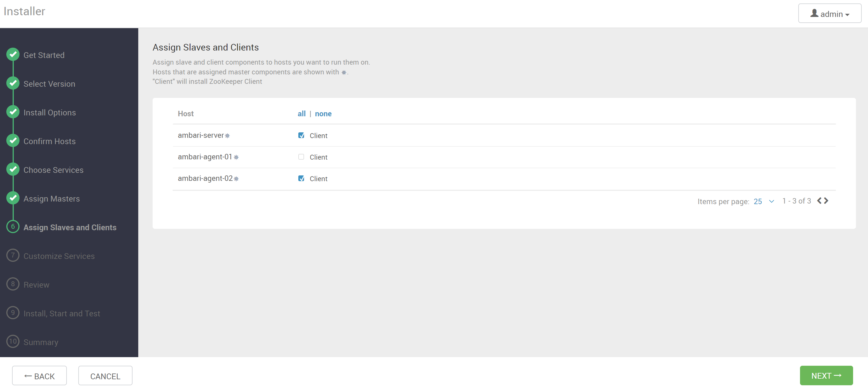
Task: Click Client label in ambari-agent-01 row
Action: click(x=318, y=157)
